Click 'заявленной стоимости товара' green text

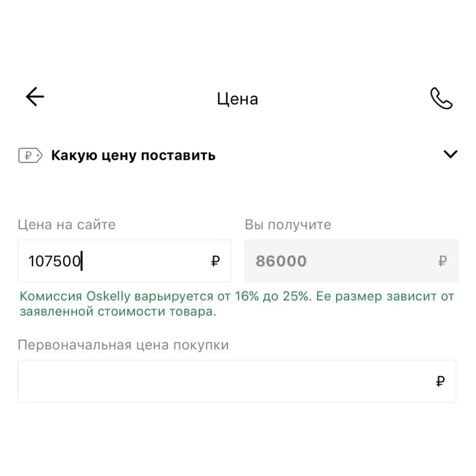tap(118, 311)
